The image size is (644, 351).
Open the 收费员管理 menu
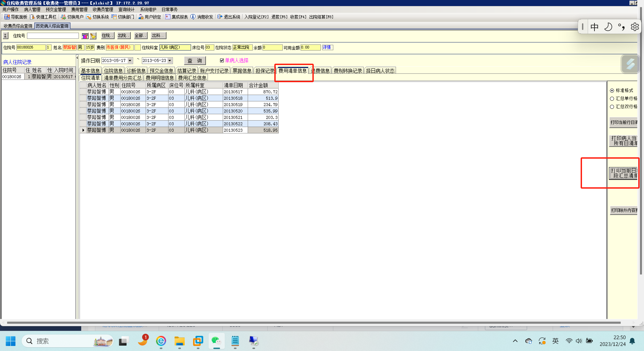[103, 9]
